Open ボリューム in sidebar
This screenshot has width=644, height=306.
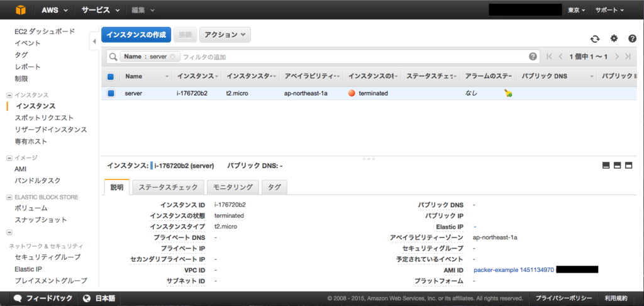coord(31,208)
